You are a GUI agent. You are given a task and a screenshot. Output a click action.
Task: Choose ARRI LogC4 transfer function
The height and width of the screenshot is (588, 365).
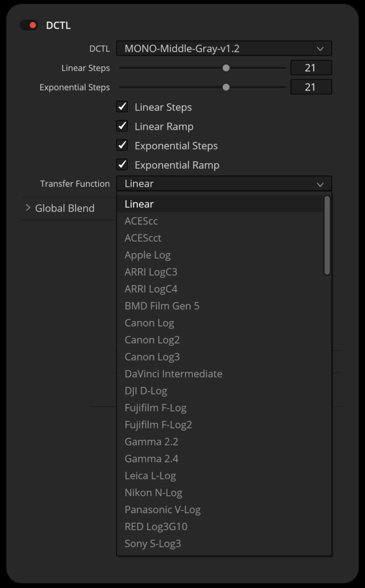coord(151,289)
